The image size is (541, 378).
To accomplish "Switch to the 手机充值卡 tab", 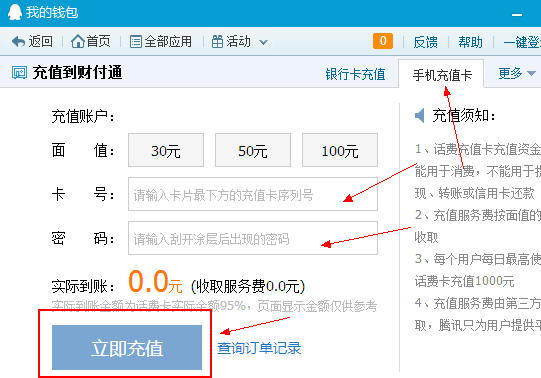I will [x=442, y=75].
